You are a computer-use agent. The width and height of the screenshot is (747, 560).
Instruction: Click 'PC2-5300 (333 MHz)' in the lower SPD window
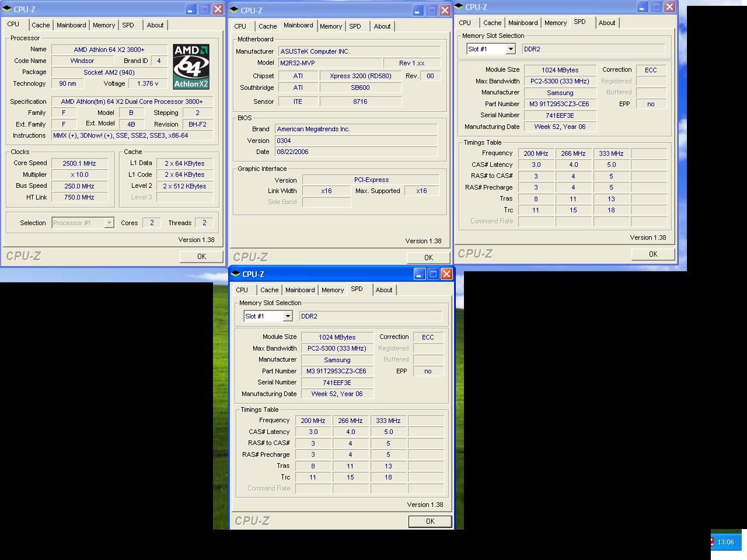[337, 348]
